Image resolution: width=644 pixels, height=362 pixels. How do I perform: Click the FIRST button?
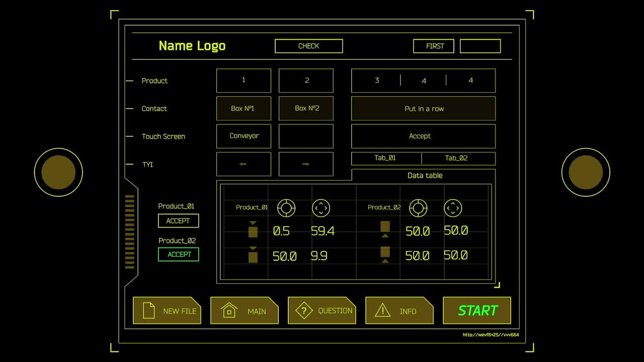434,46
